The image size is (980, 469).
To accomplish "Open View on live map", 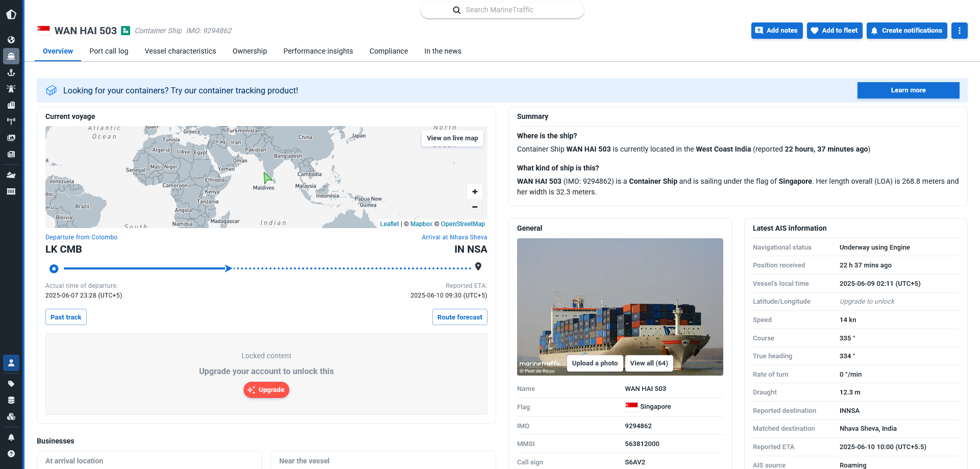I will [452, 138].
